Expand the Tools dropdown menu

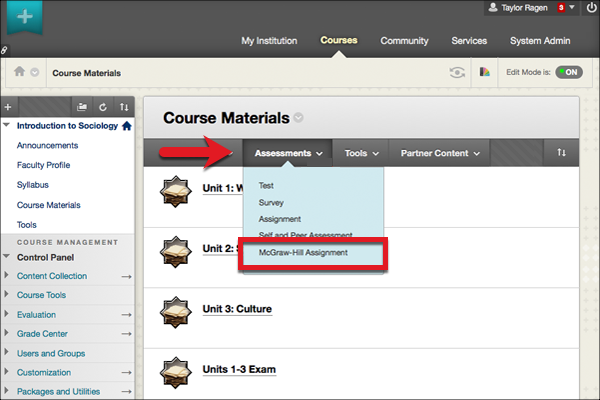pos(361,154)
